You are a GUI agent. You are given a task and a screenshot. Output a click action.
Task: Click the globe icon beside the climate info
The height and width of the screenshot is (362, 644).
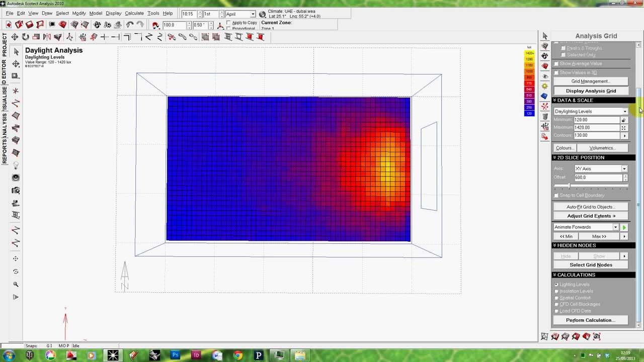pyautogui.click(x=262, y=14)
